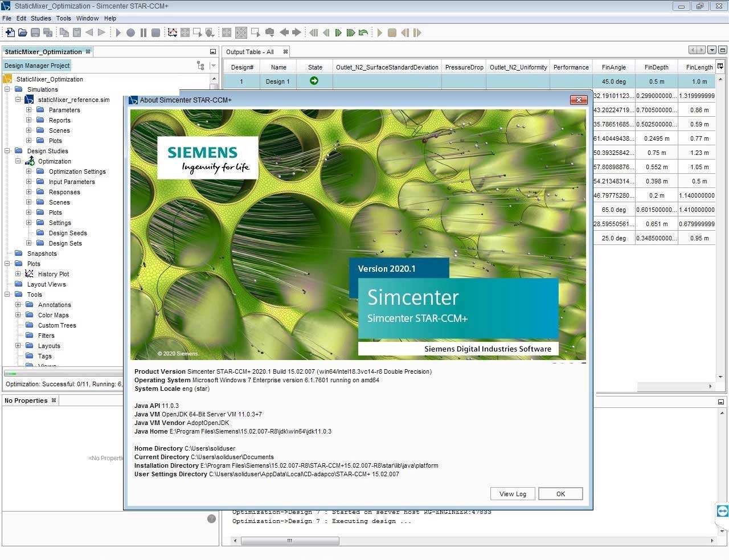Select the Design Manager Project tab label
Viewport: 729px width, 560px height.
pos(36,66)
